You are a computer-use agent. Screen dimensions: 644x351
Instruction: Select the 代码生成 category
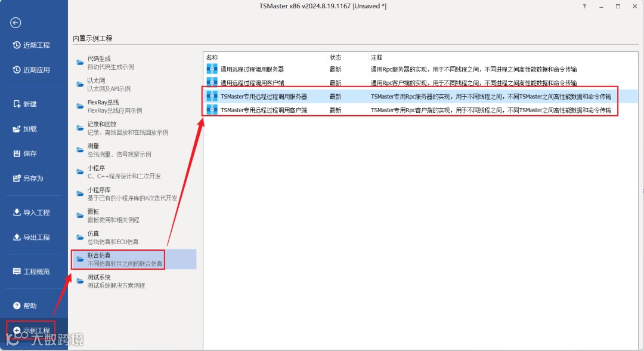pos(134,63)
